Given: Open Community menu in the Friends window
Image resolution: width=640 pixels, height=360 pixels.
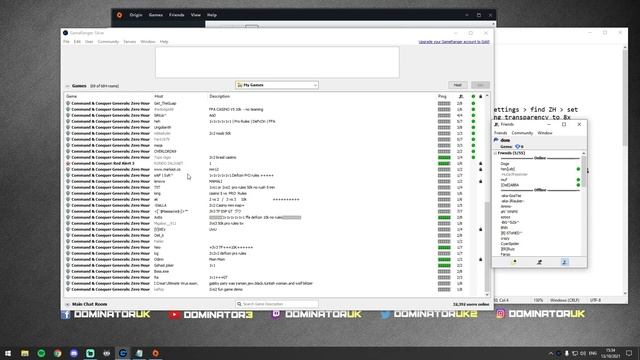Looking at the screenshot, I should [x=522, y=133].
